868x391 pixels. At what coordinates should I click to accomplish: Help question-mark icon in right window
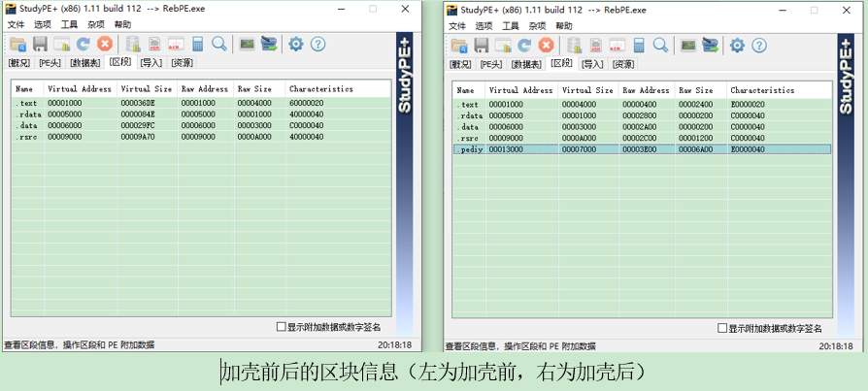coord(759,46)
